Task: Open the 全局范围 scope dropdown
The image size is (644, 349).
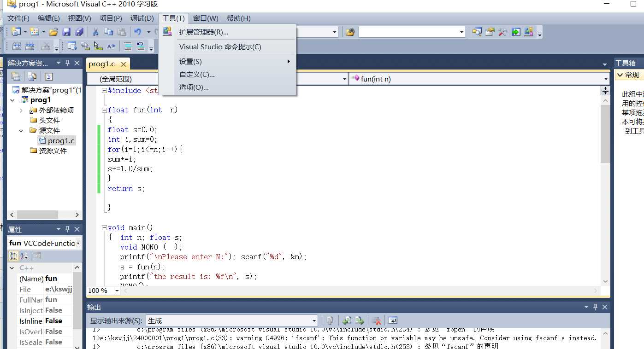Action: point(344,79)
